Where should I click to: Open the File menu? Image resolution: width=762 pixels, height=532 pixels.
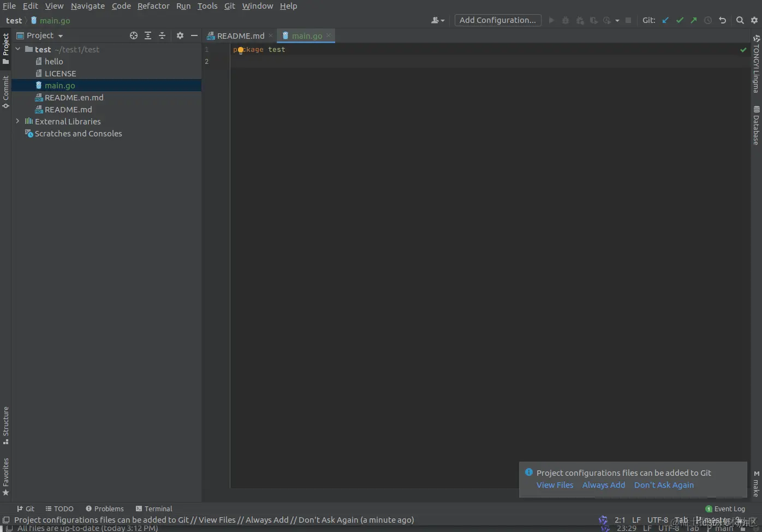(9, 6)
